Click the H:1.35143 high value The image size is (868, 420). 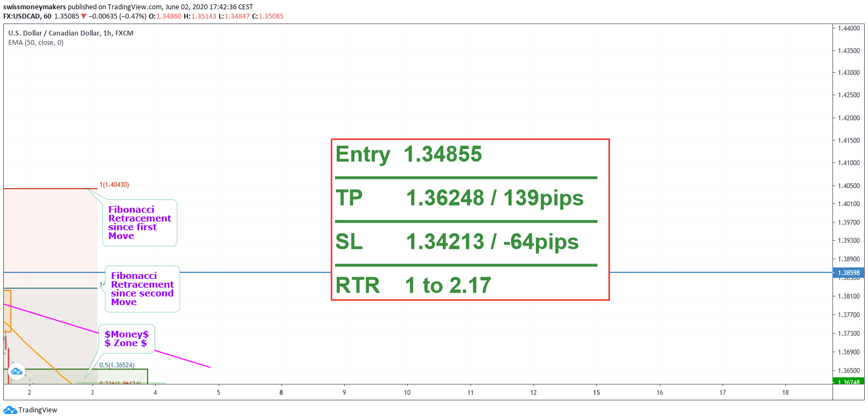[x=200, y=16]
